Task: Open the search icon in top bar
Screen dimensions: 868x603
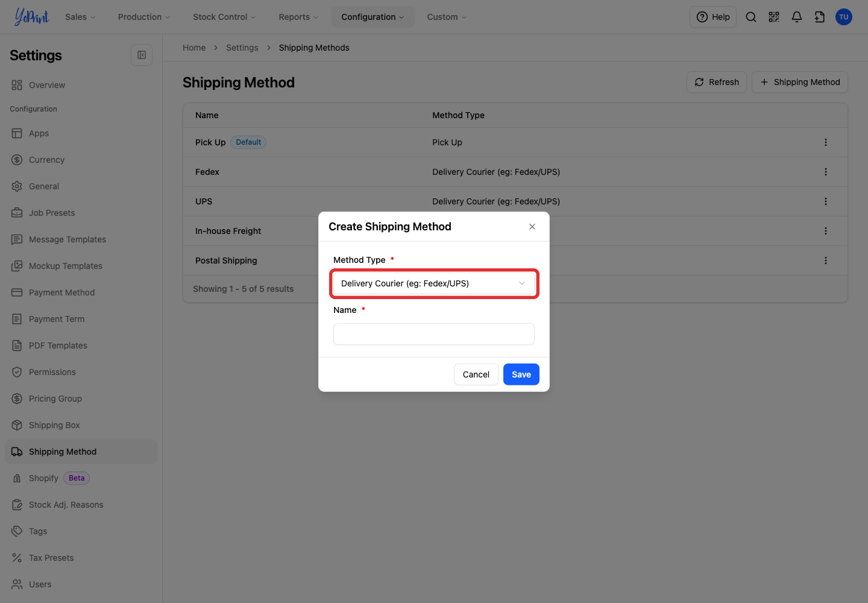Action: tap(751, 17)
